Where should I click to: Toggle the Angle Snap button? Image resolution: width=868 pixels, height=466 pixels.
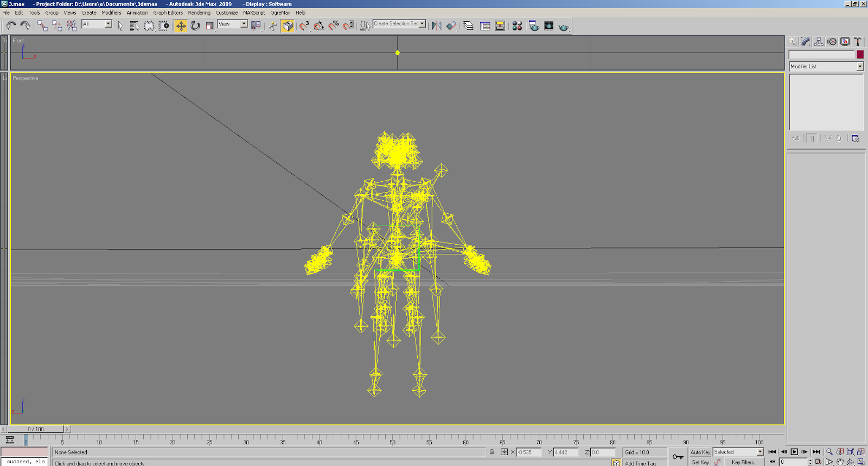click(x=319, y=25)
